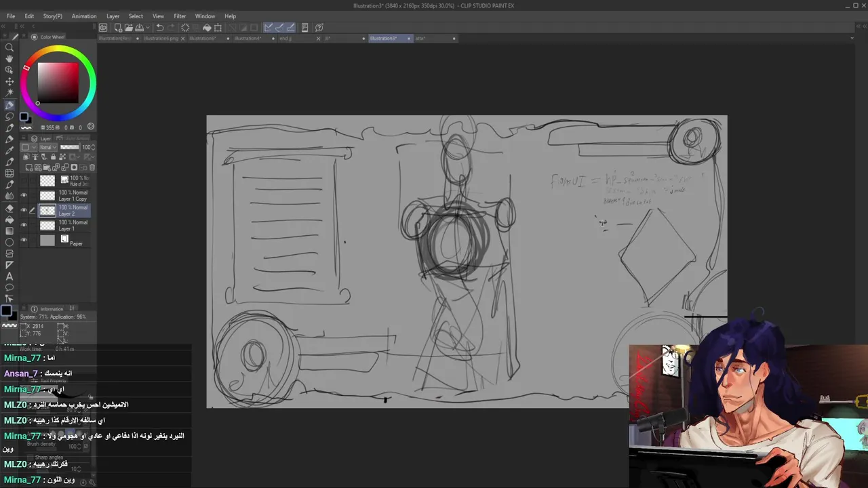The image size is (868, 488).
Task: Hide Layer 2 using eye icon
Action: (x=24, y=211)
